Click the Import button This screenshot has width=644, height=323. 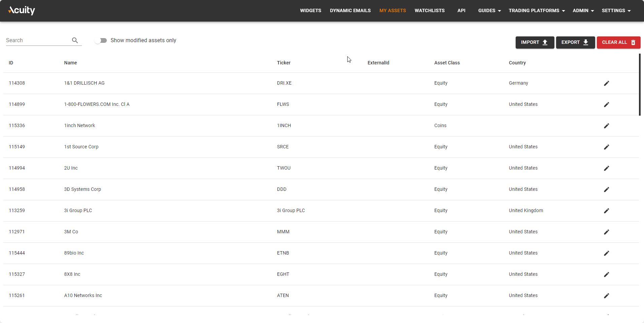535,42
